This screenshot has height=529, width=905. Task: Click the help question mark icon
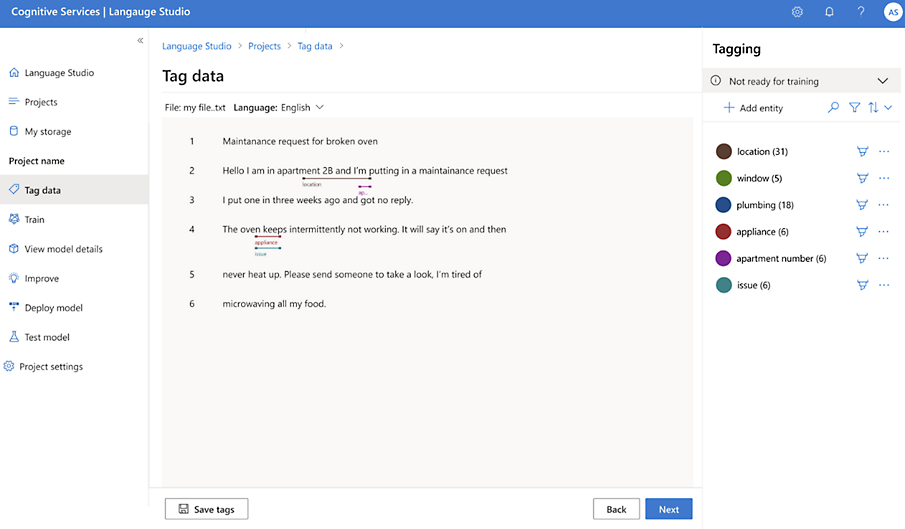coord(860,12)
